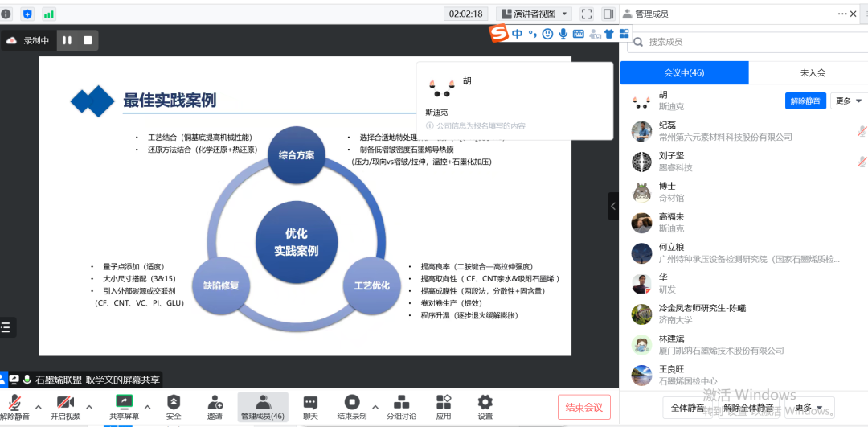868x427 pixels.
Task: Open bottom 更多 dropdown in member panel
Action: click(x=809, y=409)
